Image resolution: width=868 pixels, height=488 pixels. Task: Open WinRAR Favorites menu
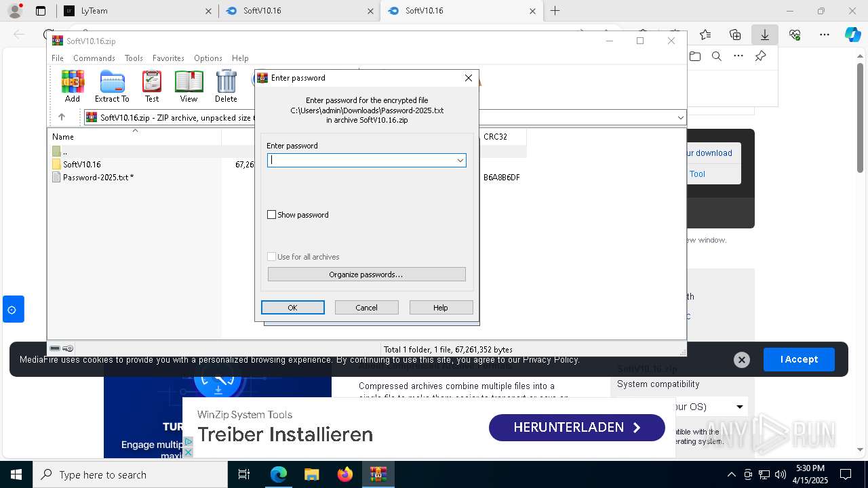tap(168, 58)
